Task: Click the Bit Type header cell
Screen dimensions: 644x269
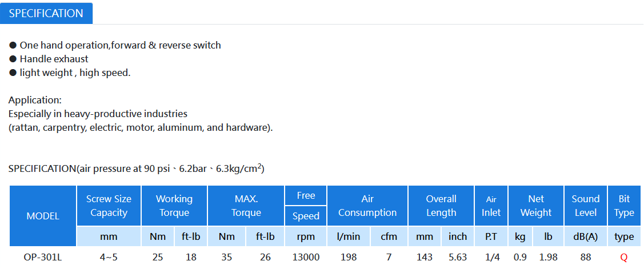Action: click(624, 206)
